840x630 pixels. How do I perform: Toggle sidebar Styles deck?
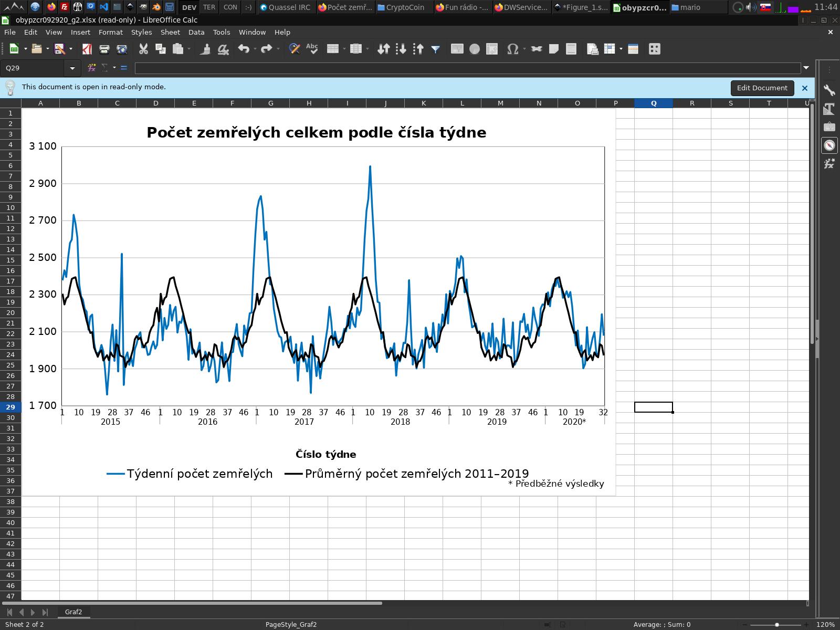pyautogui.click(x=829, y=109)
